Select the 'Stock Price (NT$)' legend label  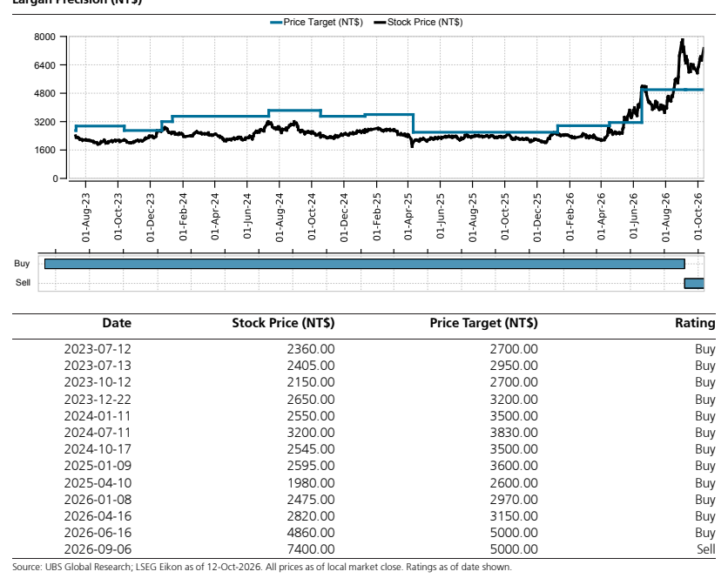click(x=425, y=23)
